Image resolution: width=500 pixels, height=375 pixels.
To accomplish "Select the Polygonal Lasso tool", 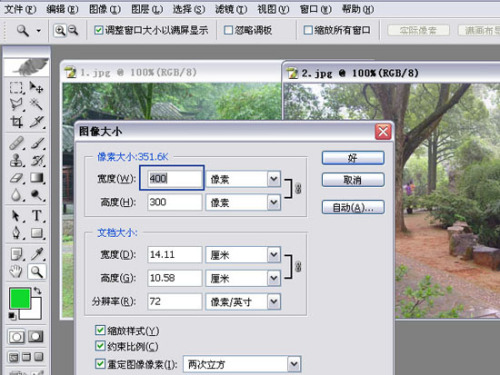I will [16, 104].
